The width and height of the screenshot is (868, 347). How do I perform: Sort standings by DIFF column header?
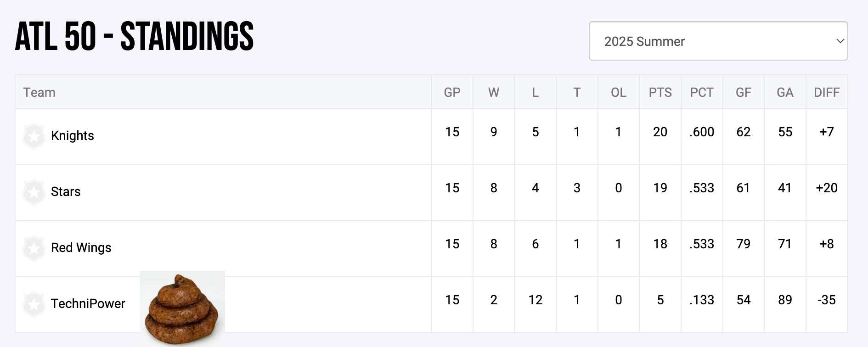(827, 93)
